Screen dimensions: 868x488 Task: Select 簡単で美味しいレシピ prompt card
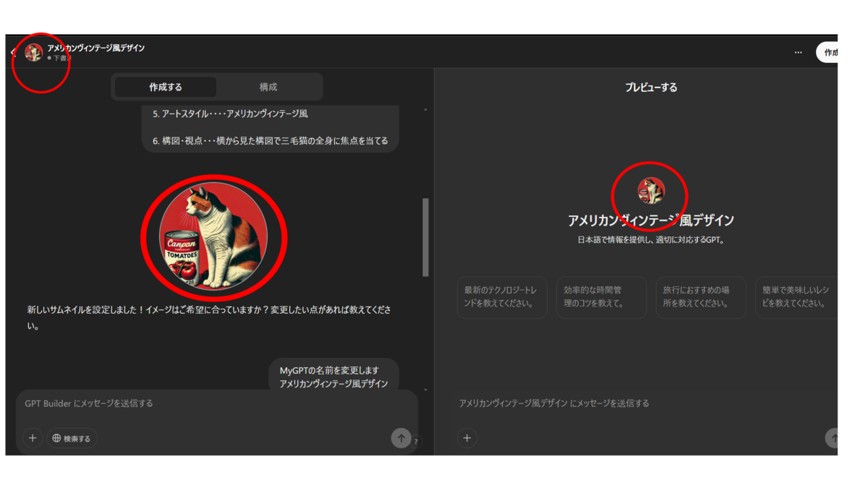[x=796, y=297]
